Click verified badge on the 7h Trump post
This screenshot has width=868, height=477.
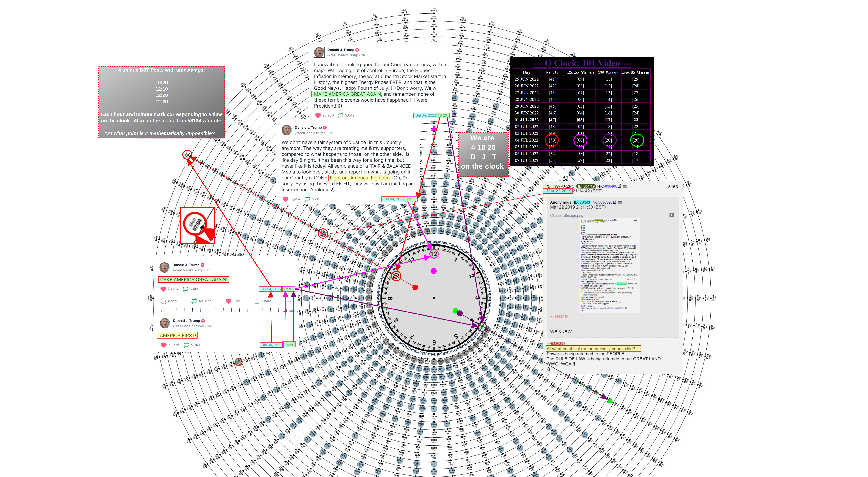357,50
